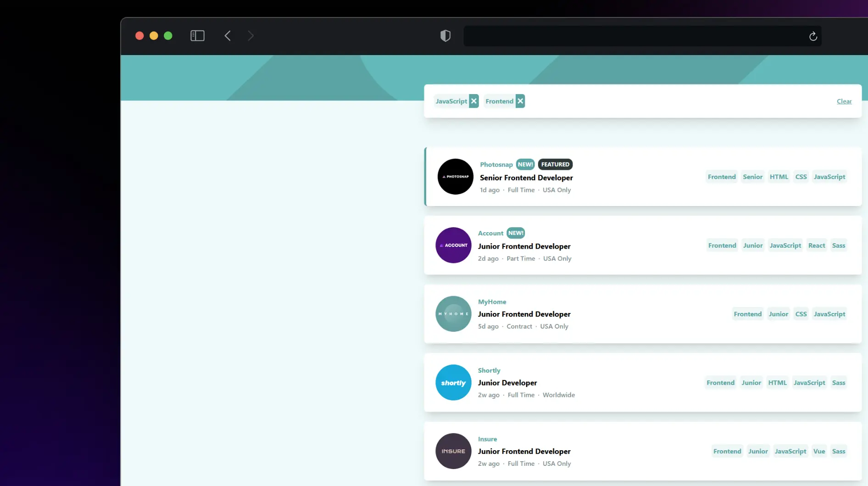Toggle the browser sidebar icon
The width and height of the screenshot is (868, 486).
tap(197, 36)
